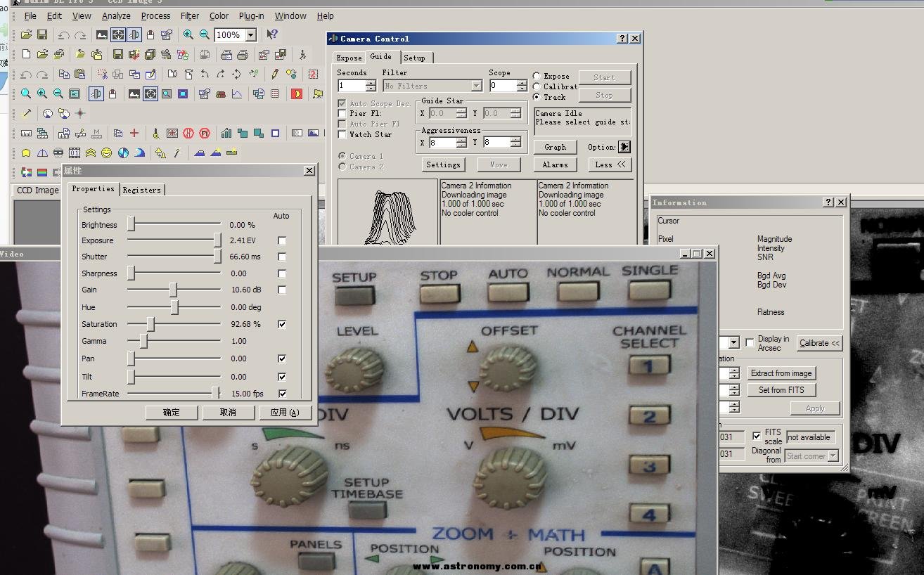Select the magic wand icon

click(x=27, y=113)
